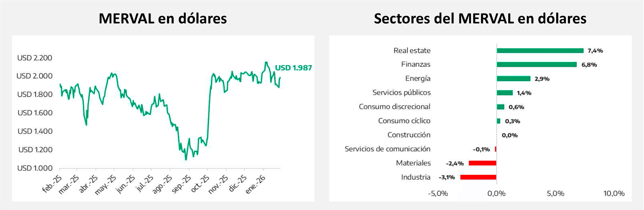Click the "Sectores del MERVAL en dólares" title
Viewport: 644px width, 210px height.
point(480,18)
